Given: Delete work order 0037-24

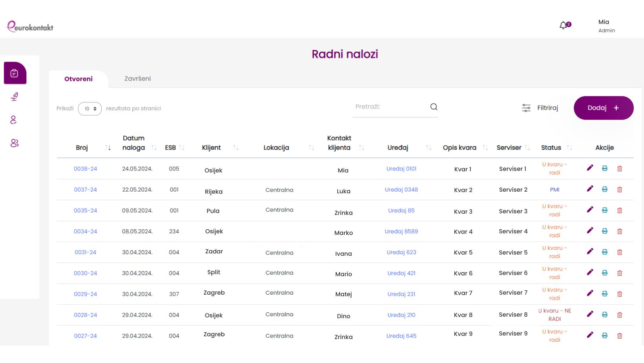Looking at the screenshot, I should [620, 189].
